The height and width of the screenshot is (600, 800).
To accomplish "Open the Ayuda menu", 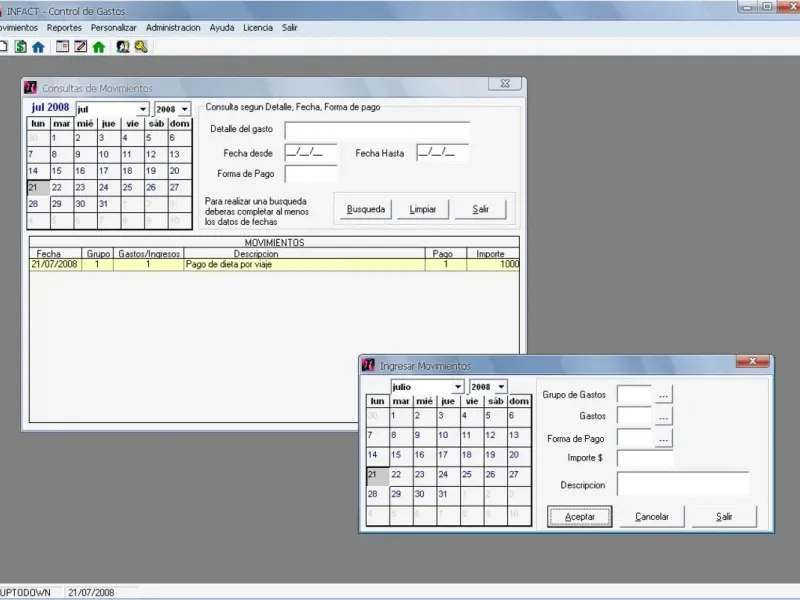I will (222, 28).
